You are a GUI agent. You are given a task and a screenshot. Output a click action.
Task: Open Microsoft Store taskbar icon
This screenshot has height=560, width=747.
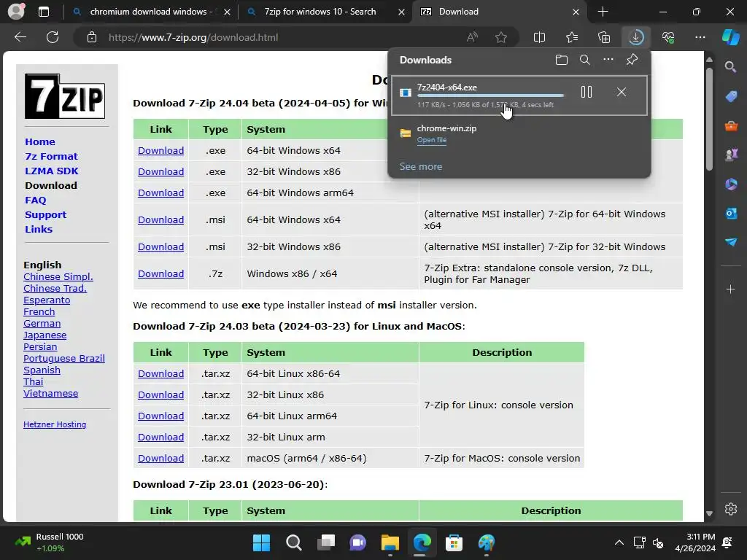[x=454, y=542]
